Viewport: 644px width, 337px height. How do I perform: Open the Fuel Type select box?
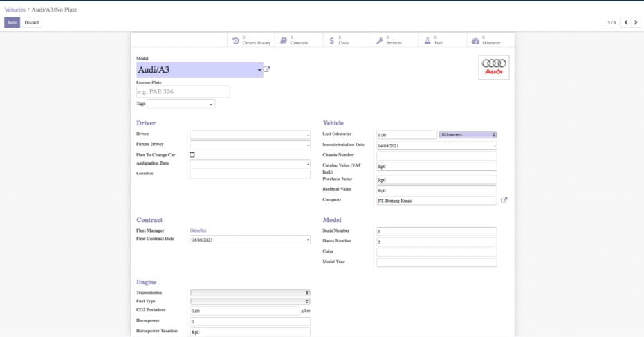tap(250, 301)
